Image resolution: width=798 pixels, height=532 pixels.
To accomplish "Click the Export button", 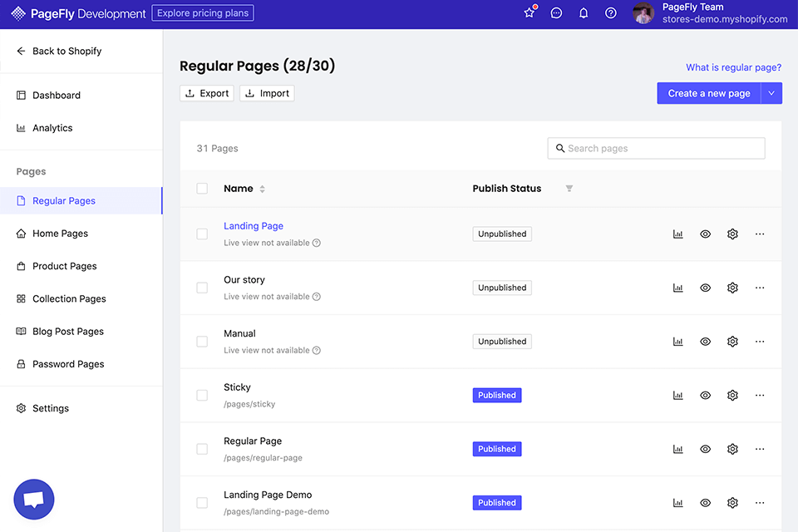I will 207,93.
